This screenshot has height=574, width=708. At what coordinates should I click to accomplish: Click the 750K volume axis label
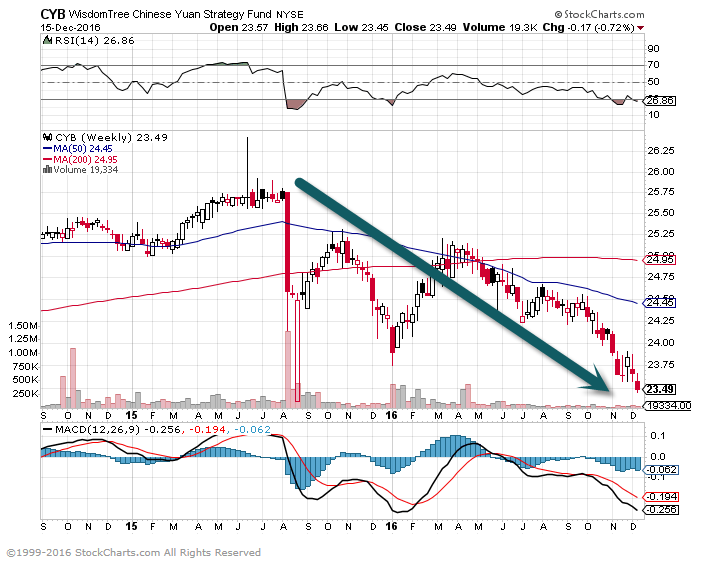point(25,366)
